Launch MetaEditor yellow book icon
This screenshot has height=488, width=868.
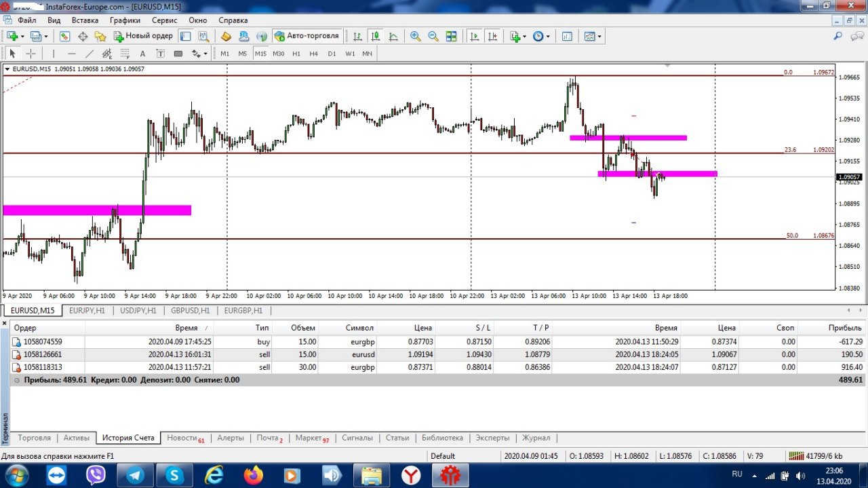tap(226, 36)
